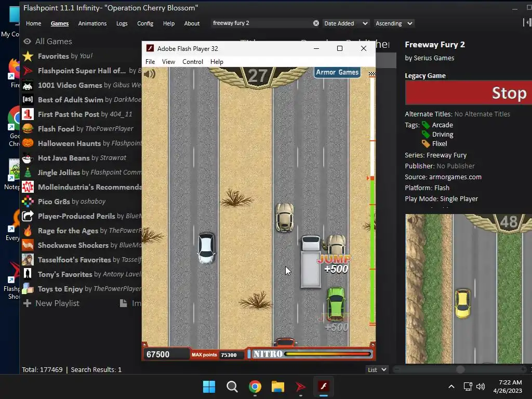Click the armorgames.com source text
Image resolution: width=532 pixels, height=399 pixels.
455,177
